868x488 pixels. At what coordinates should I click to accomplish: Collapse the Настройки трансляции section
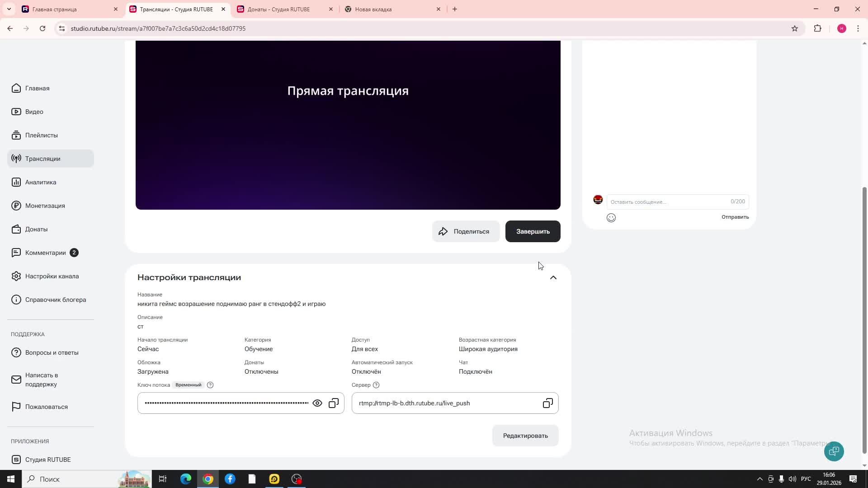(553, 277)
